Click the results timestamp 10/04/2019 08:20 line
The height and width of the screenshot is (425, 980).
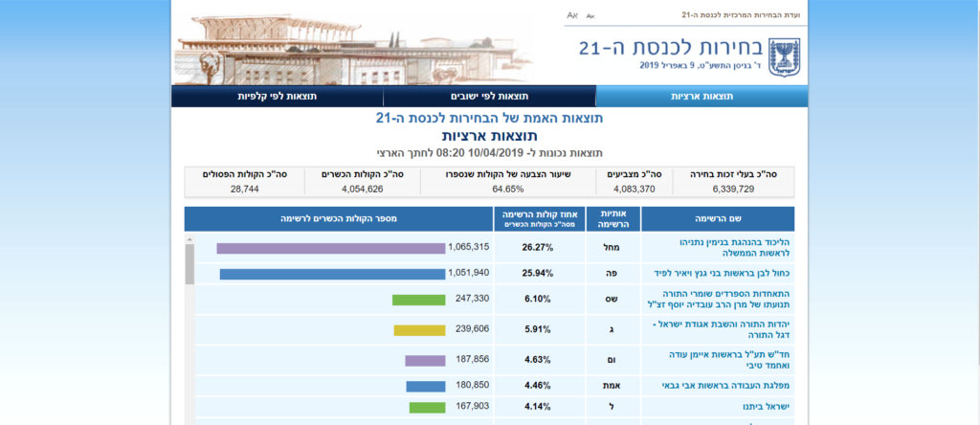[x=489, y=153]
